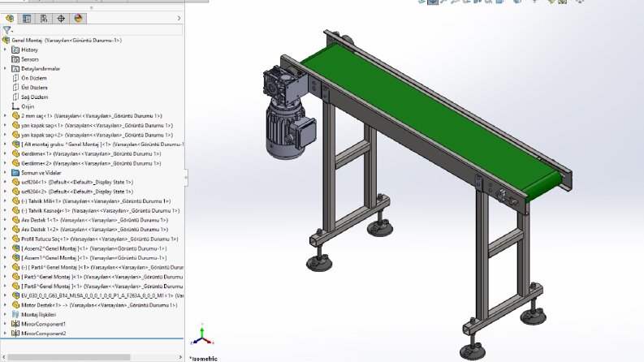Viewport: 644px width, 362px height.
Task: Select the Üst Düzlem plane icon
Action: 15,88
